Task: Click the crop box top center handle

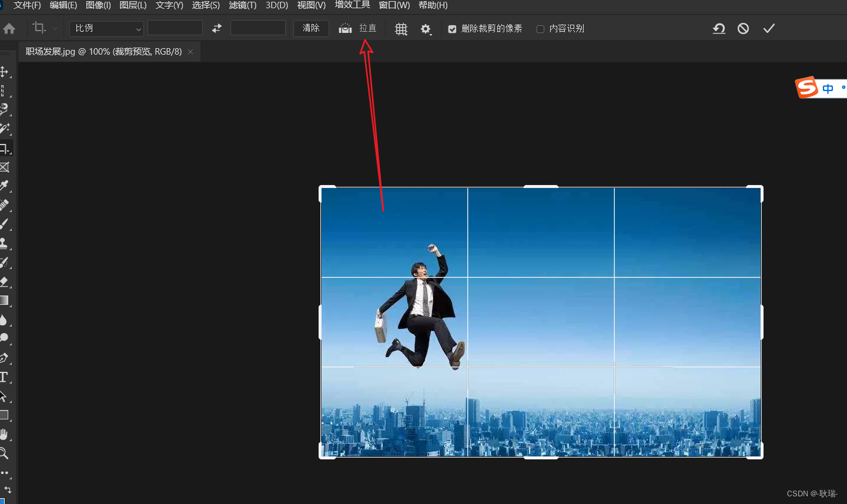Action: pos(541,187)
